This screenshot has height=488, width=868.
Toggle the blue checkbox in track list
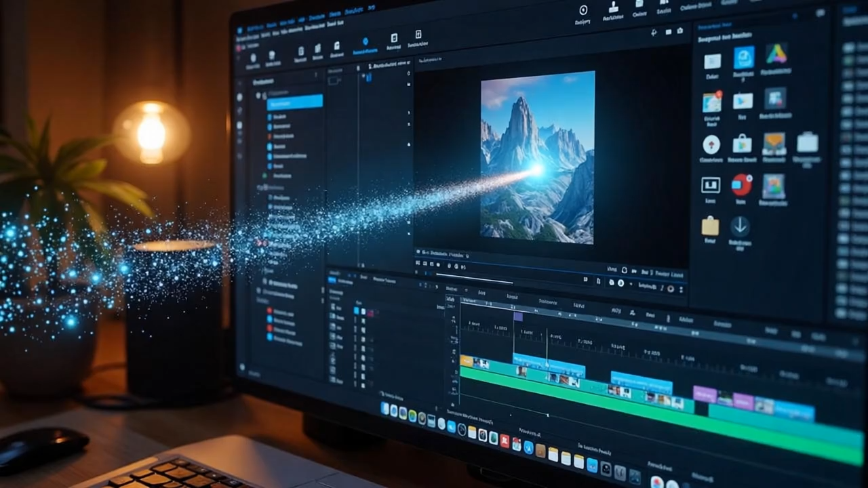pyautogui.click(x=357, y=310)
